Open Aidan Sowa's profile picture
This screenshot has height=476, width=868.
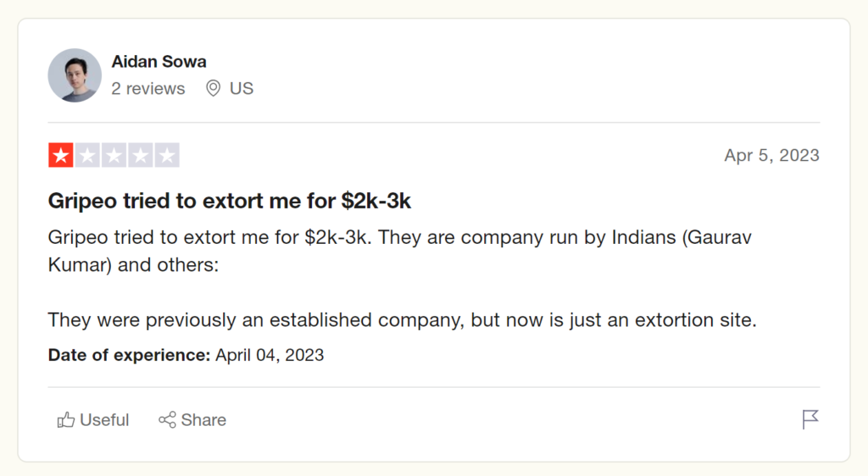75,75
